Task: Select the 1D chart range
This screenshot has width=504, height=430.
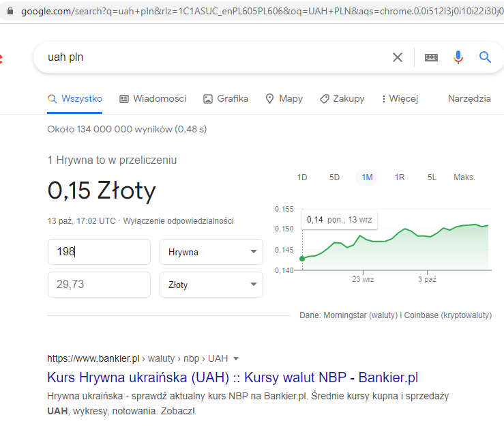Action: [x=302, y=177]
